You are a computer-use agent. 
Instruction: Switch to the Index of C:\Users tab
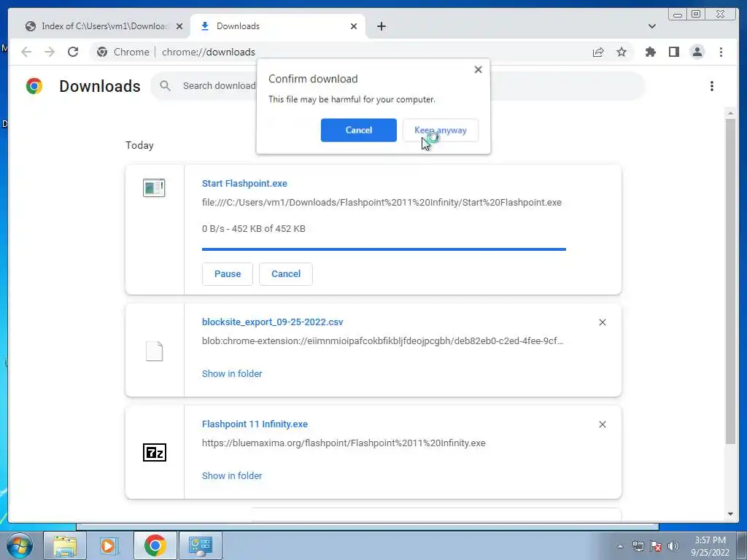point(98,26)
